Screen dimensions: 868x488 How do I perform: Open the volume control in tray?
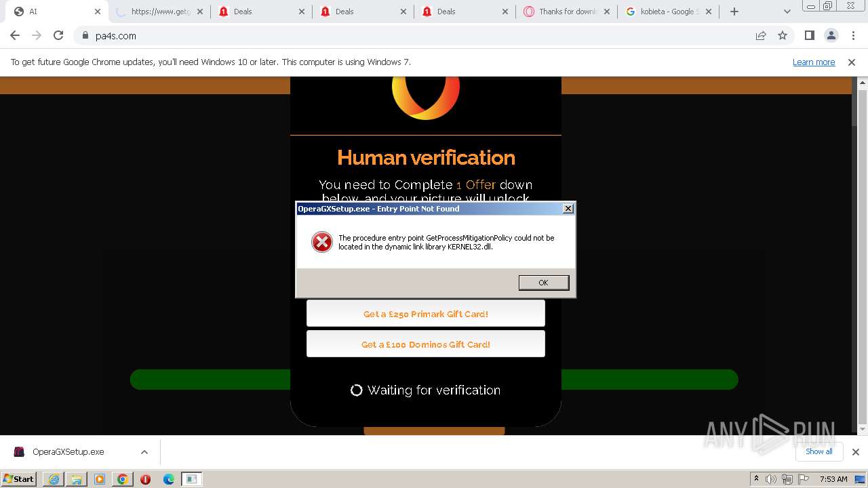tap(771, 479)
